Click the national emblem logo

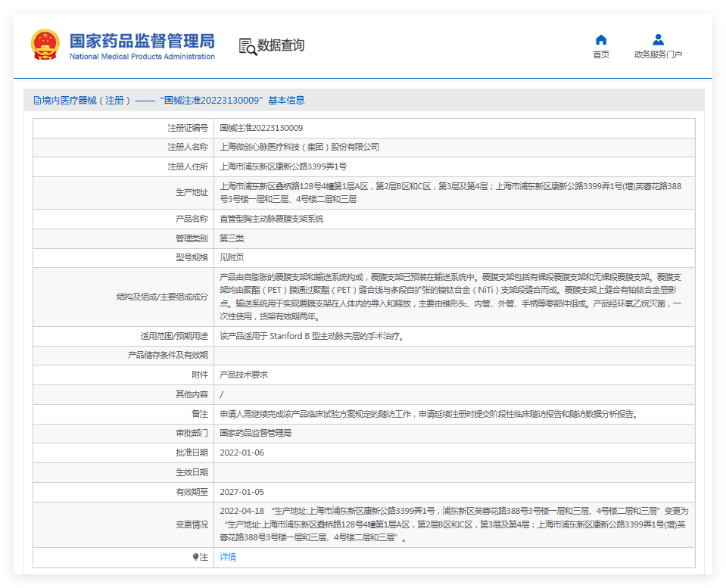pos(45,45)
